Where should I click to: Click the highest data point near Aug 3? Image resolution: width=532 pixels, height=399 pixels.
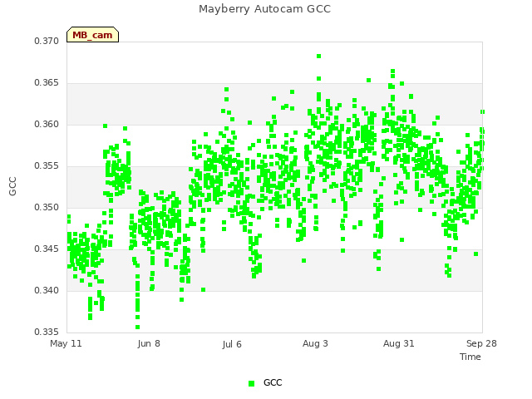coord(318,57)
